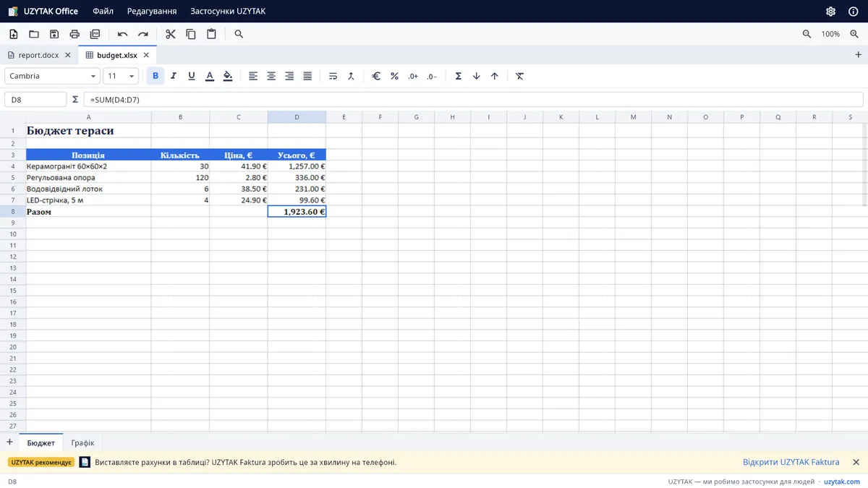Create a new document with the toolbar icon

tap(14, 34)
